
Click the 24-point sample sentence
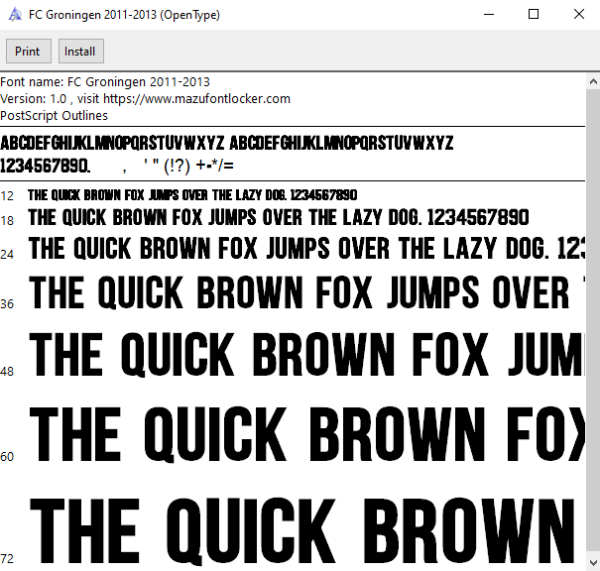tap(307, 248)
